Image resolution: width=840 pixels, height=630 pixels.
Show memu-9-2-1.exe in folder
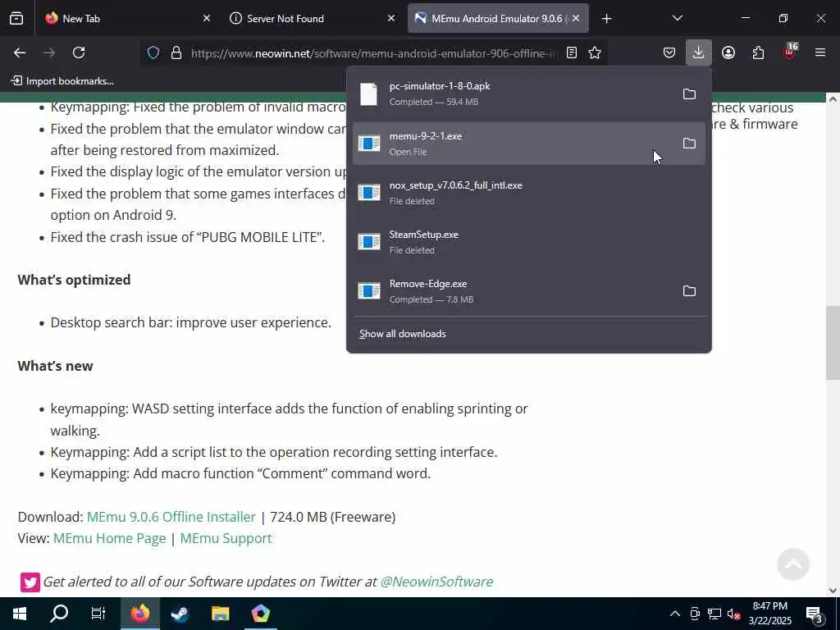689,144
